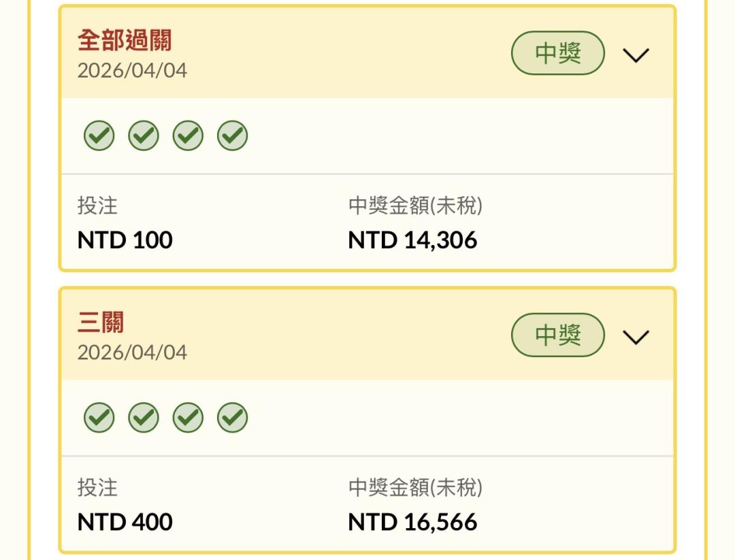
Task: Click first green checkmark in 全部過關 card
Action: pyautogui.click(x=99, y=136)
